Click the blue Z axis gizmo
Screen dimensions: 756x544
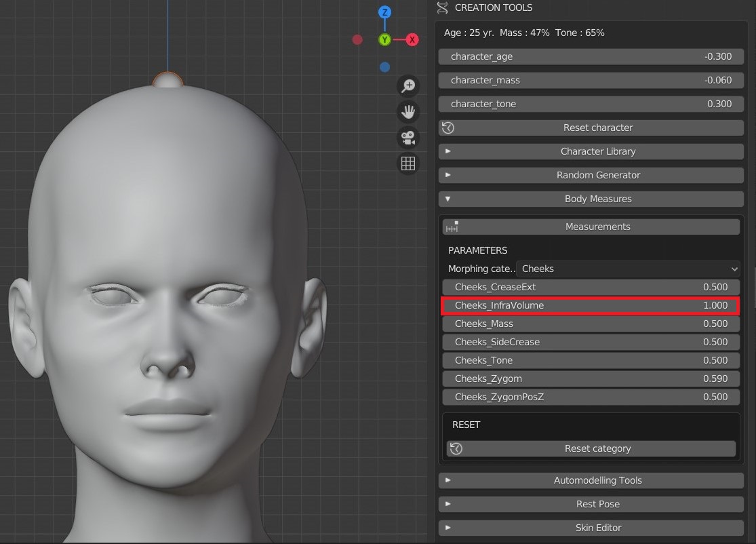(384, 12)
